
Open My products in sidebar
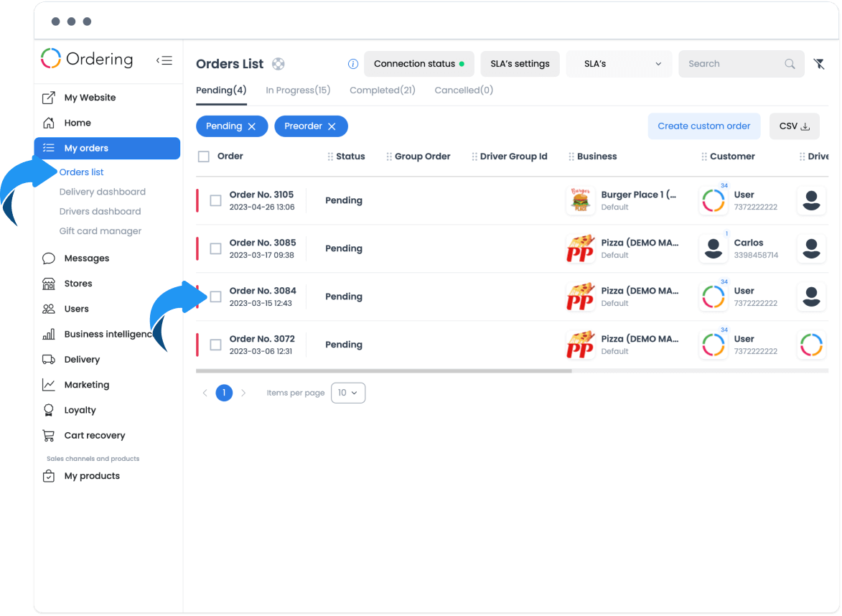pyautogui.click(x=108, y=476)
